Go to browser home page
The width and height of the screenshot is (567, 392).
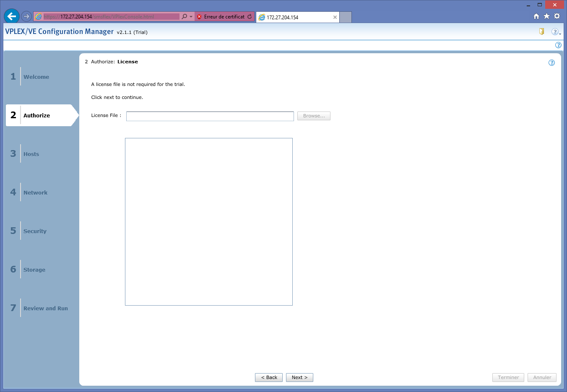click(536, 16)
